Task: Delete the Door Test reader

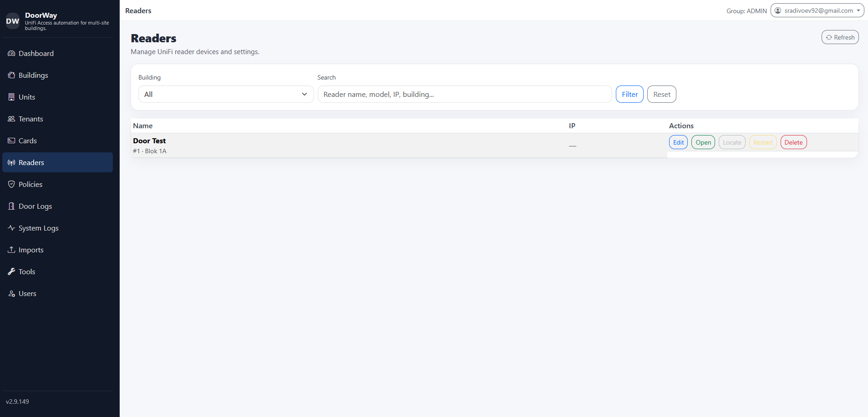Action: coord(793,143)
